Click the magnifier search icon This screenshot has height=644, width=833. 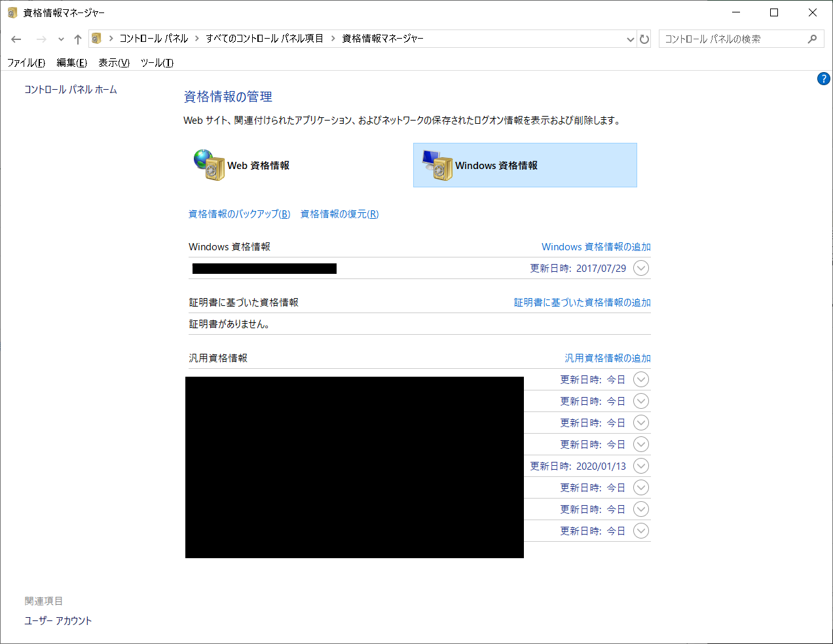[812, 39]
